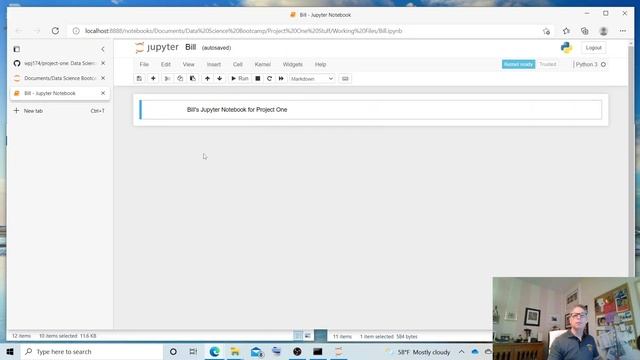Switch to the Documents/Data Science Bootcamp tab
This screenshot has height=360, width=640.
tap(55, 78)
